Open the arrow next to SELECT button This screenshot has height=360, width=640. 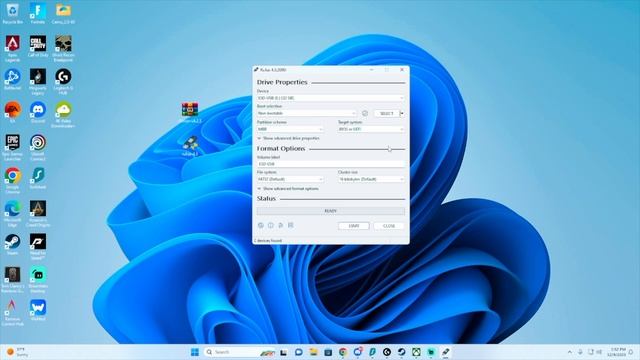tap(402, 113)
